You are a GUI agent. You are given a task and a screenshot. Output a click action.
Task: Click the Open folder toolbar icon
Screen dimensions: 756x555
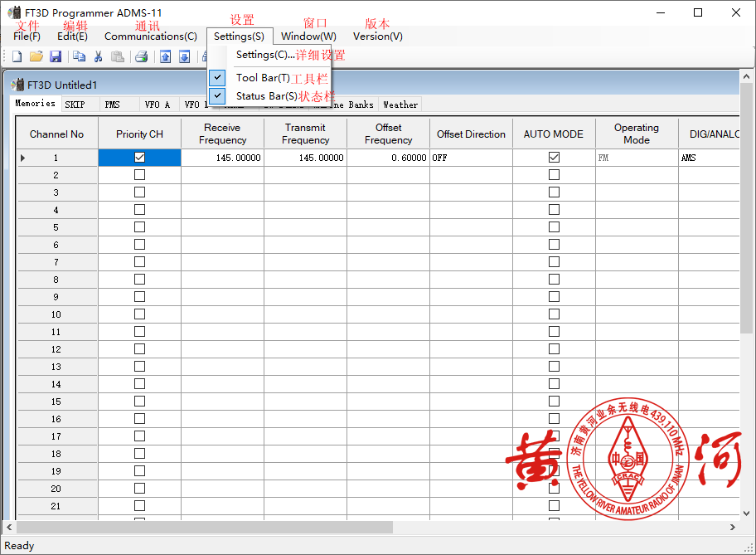[36, 56]
